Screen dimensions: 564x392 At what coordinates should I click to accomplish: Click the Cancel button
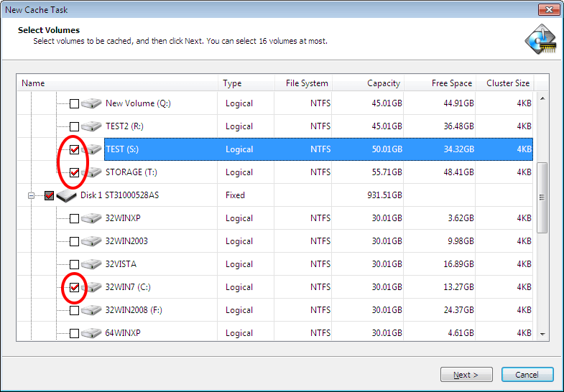point(527,375)
